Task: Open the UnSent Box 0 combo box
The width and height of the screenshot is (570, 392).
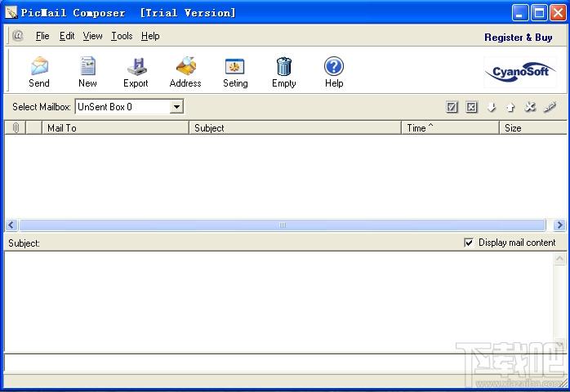Action: click(x=129, y=107)
